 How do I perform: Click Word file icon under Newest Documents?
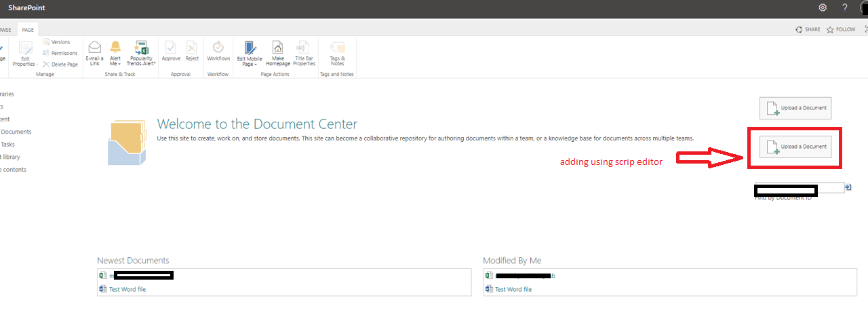coord(102,289)
